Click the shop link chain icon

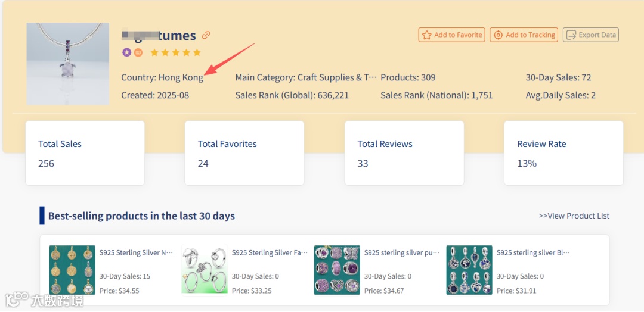pyautogui.click(x=206, y=35)
